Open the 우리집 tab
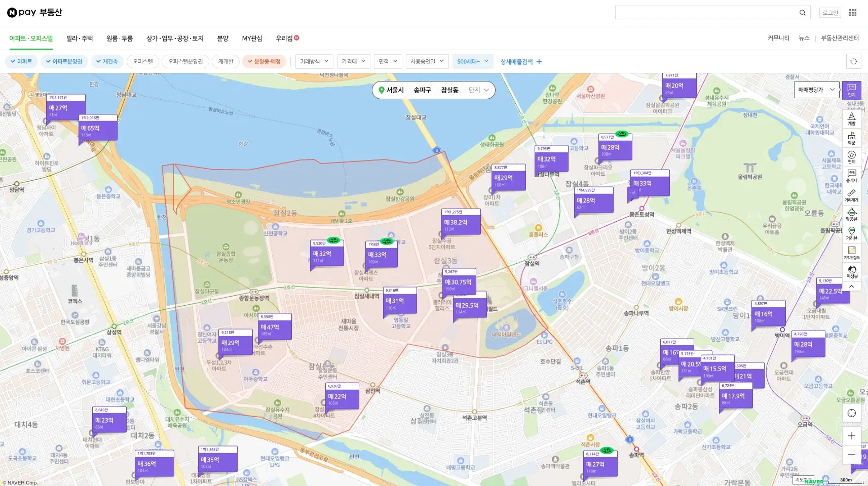This screenshot has height=486, width=868. (x=287, y=38)
